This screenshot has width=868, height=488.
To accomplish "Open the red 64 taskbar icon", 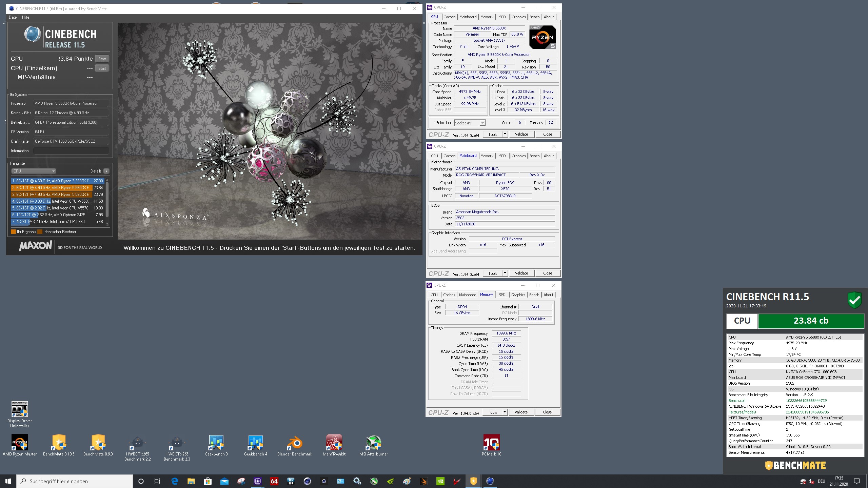I will tap(274, 481).
